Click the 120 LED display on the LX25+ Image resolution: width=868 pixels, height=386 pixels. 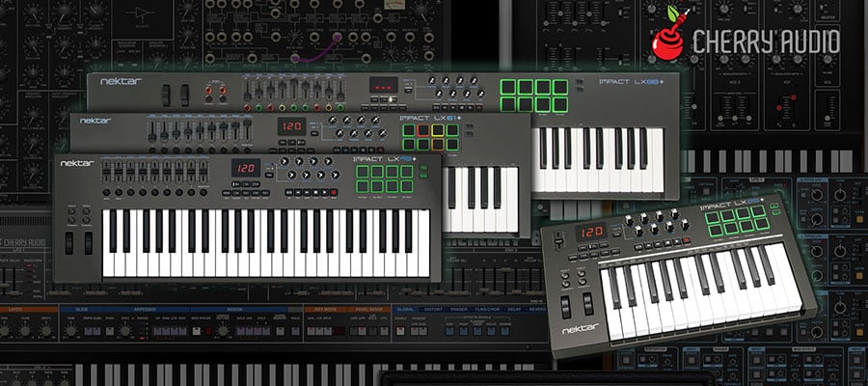point(591,233)
